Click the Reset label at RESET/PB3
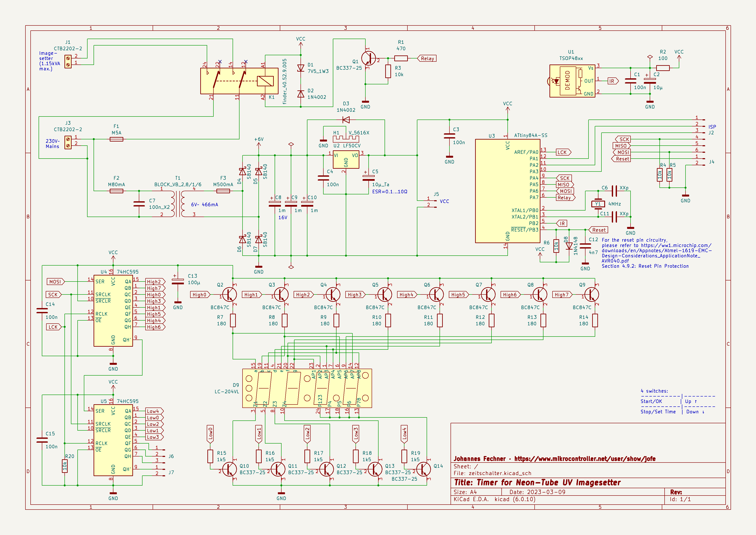The width and height of the screenshot is (756, 535). 598,230
